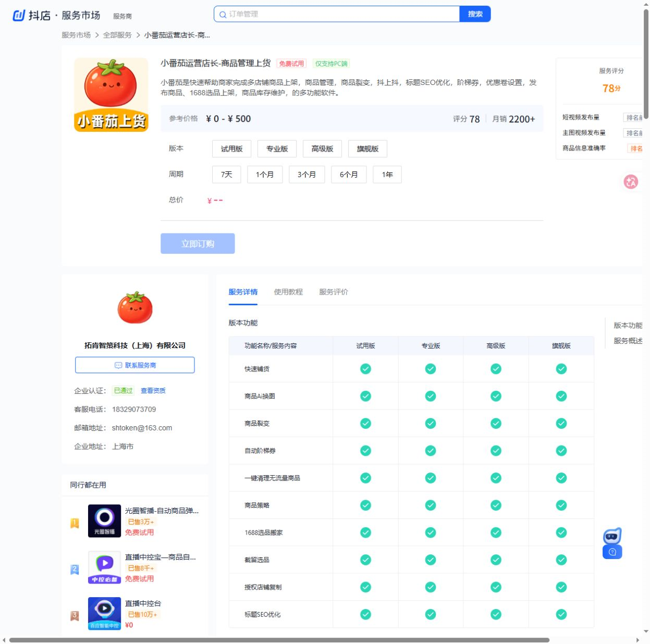The width and height of the screenshot is (650, 644).
Task: Click email shtoken@163.com
Action: 142,428
